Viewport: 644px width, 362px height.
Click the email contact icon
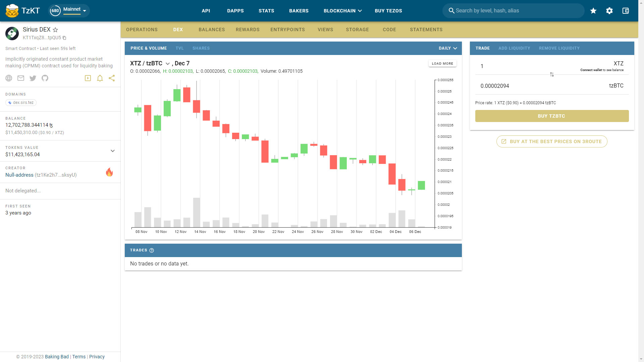pos(21,78)
